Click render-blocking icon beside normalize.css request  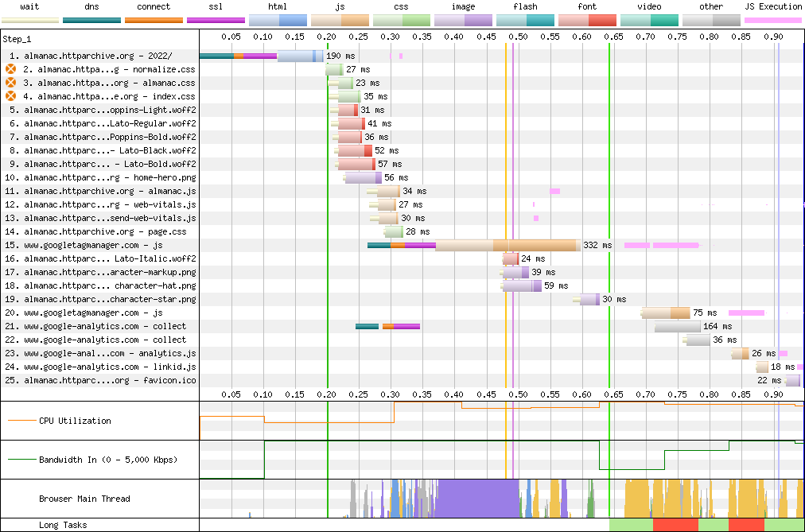[11, 69]
